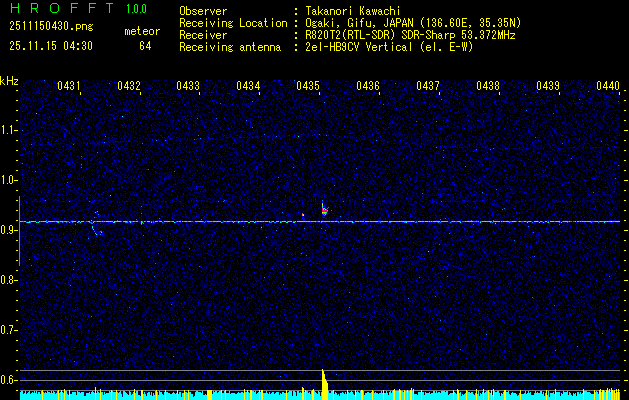Click receiver text R820T2(RTL-SDR) SDR-Sharp 53.372MHz

click(408, 35)
